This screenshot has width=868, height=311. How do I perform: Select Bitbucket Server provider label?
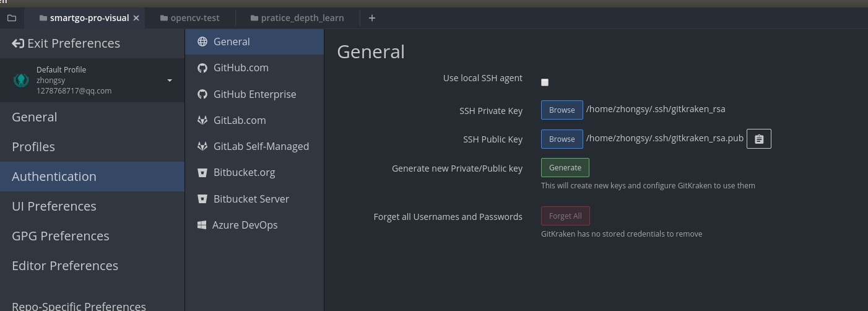point(251,199)
